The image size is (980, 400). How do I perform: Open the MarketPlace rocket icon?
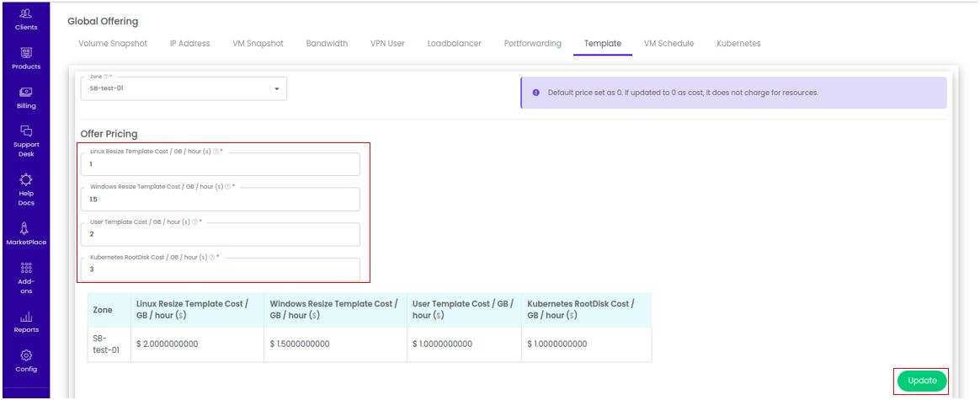(25, 228)
